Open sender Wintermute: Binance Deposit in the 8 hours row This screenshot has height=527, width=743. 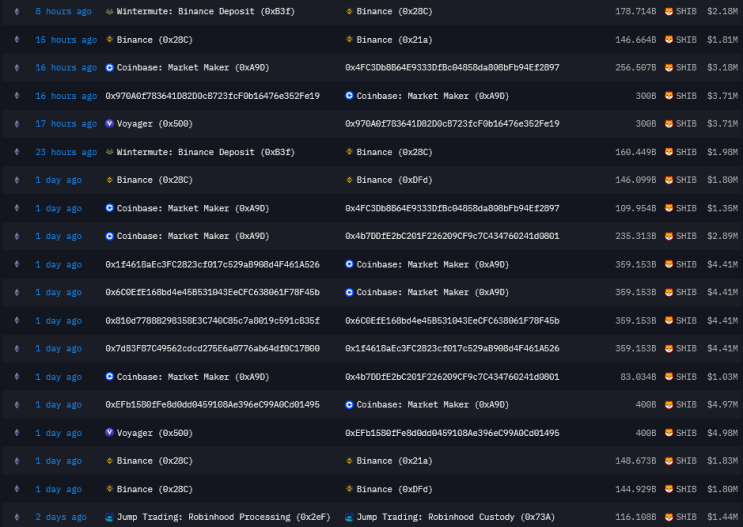click(206, 11)
